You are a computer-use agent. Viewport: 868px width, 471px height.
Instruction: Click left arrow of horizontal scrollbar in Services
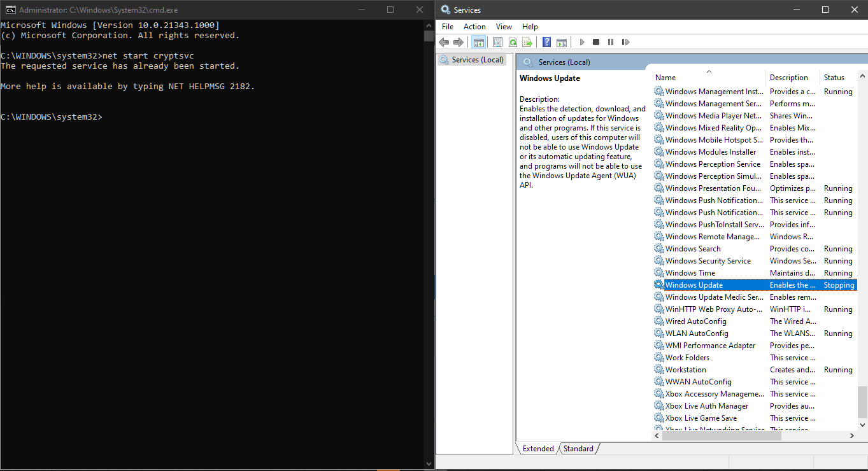pyautogui.click(x=658, y=435)
